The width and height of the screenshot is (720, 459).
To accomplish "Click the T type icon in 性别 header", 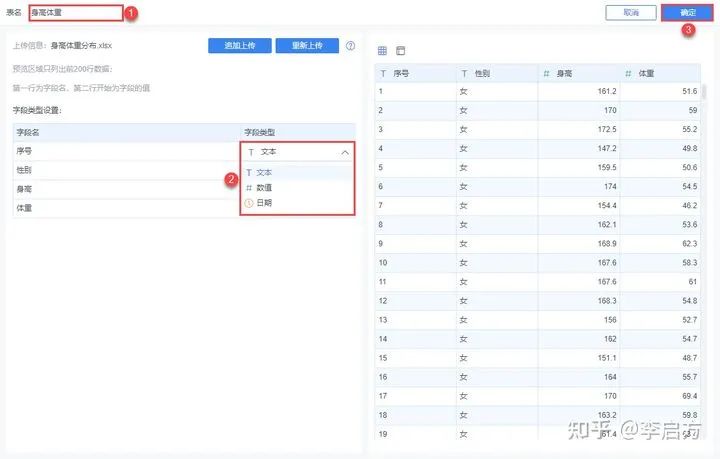I will (x=464, y=73).
